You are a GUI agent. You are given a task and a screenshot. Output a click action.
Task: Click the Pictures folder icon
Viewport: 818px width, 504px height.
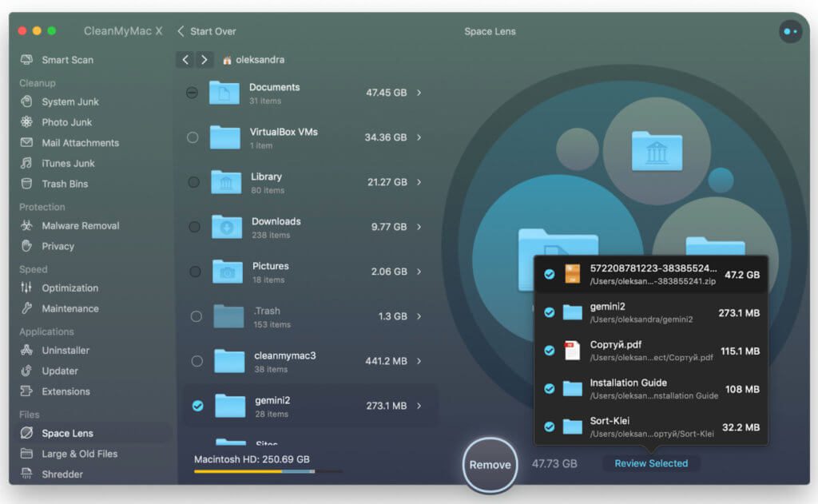click(228, 272)
